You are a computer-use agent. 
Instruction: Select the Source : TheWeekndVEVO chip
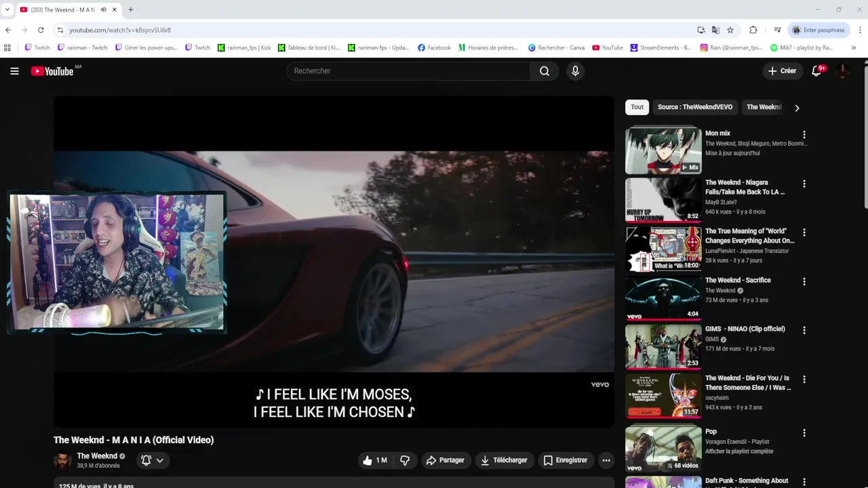695,107
